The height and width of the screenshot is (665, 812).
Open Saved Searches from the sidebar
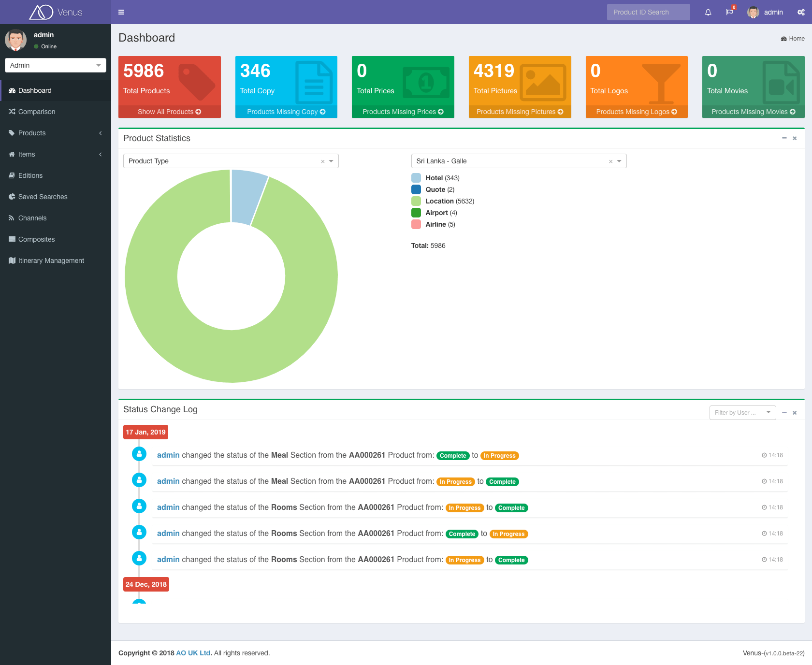pos(56,197)
